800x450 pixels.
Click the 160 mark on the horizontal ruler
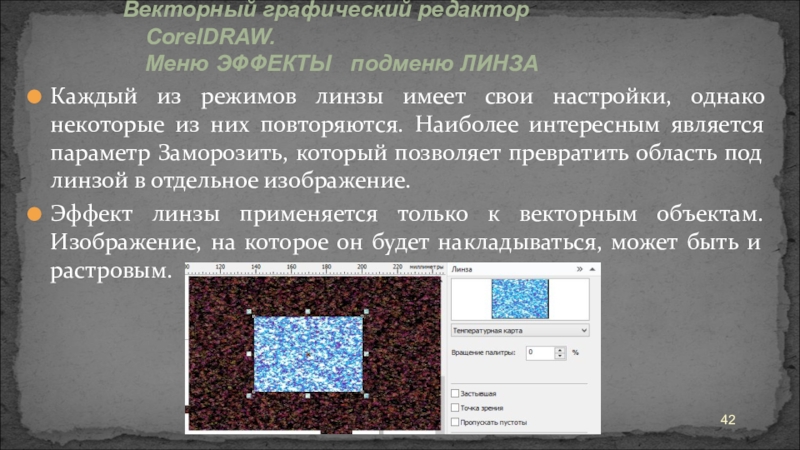click(x=291, y=267)
